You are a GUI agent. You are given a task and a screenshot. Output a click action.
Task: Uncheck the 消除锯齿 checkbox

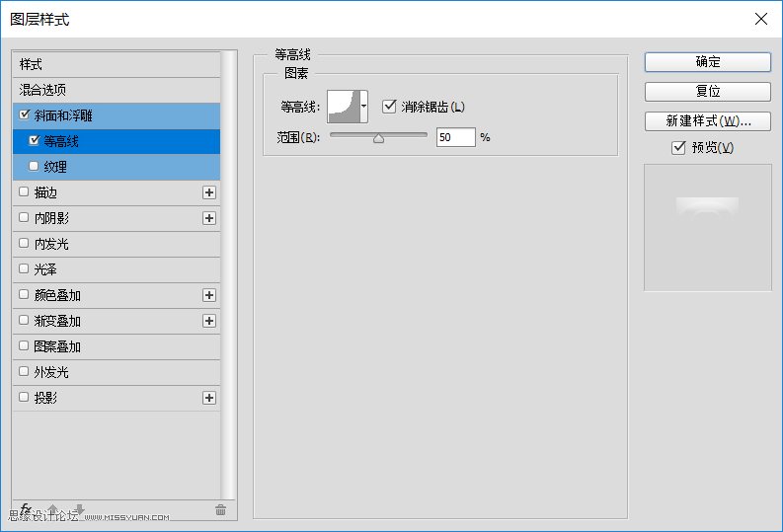389,107
